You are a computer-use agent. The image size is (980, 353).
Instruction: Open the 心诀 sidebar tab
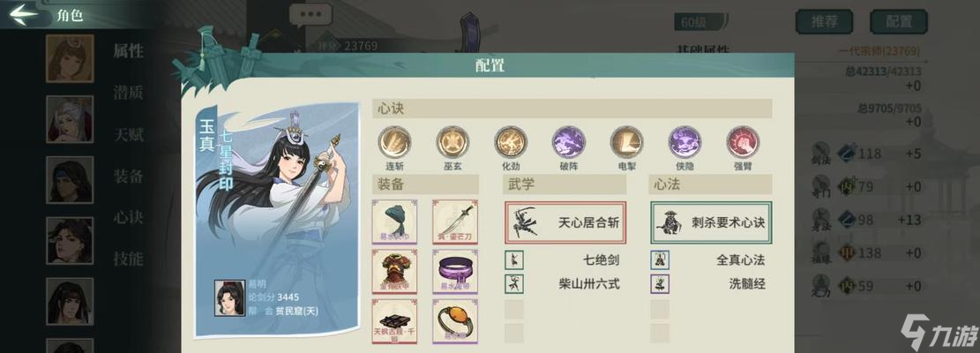128,217
